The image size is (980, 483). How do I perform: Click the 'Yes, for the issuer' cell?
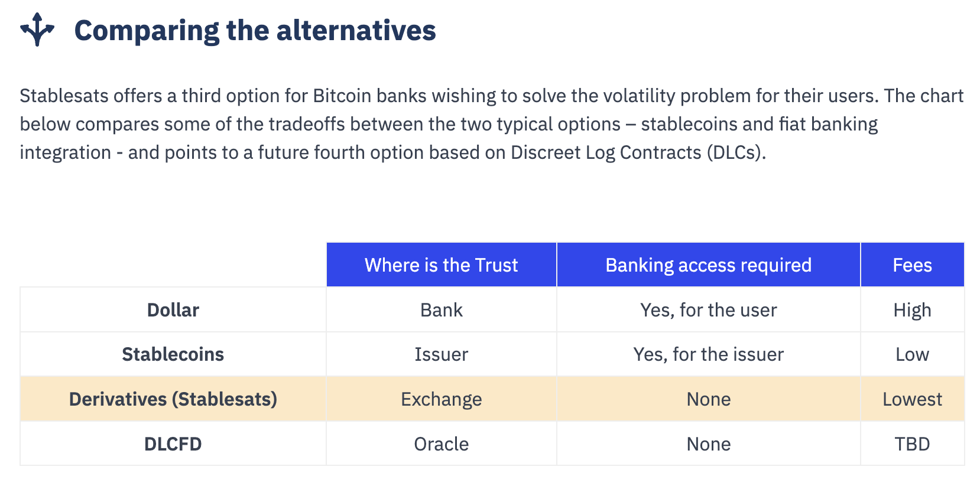[708, 354]
